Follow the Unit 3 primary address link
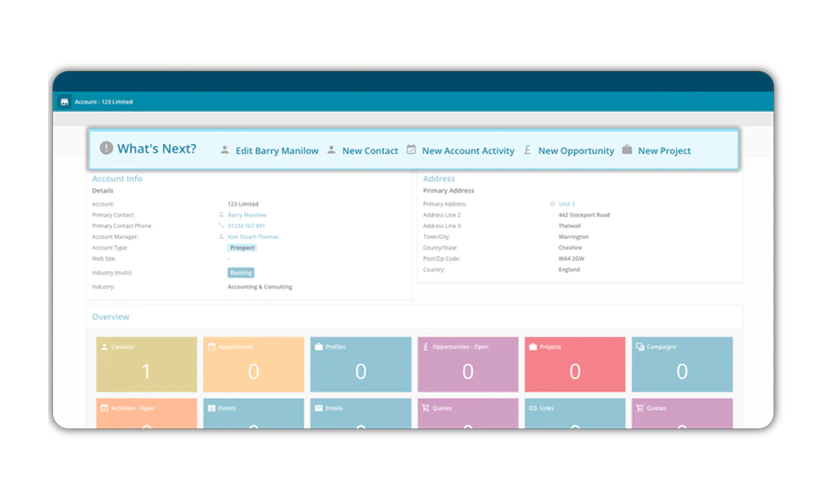This screenshot has height=500, width=833. (x=566, y=204)
